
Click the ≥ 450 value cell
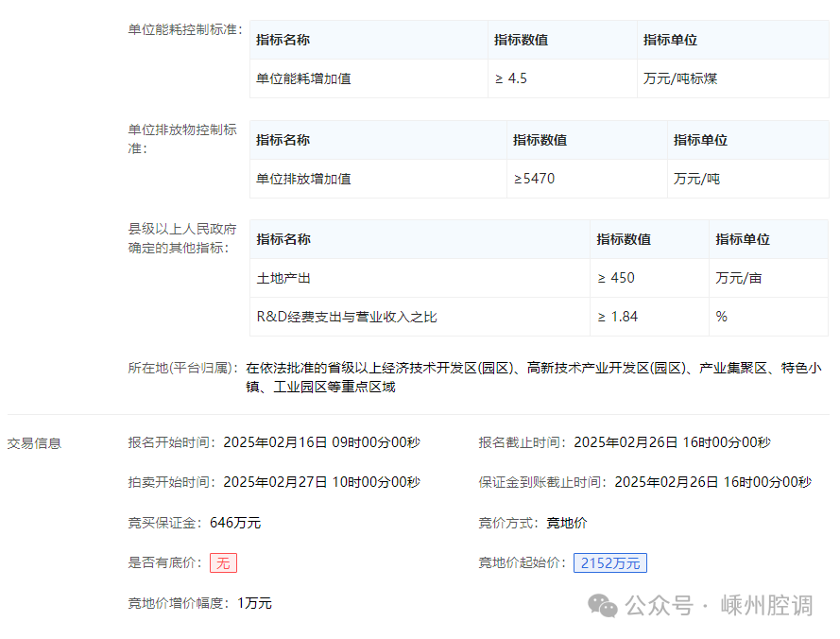(x=616, y=278)
